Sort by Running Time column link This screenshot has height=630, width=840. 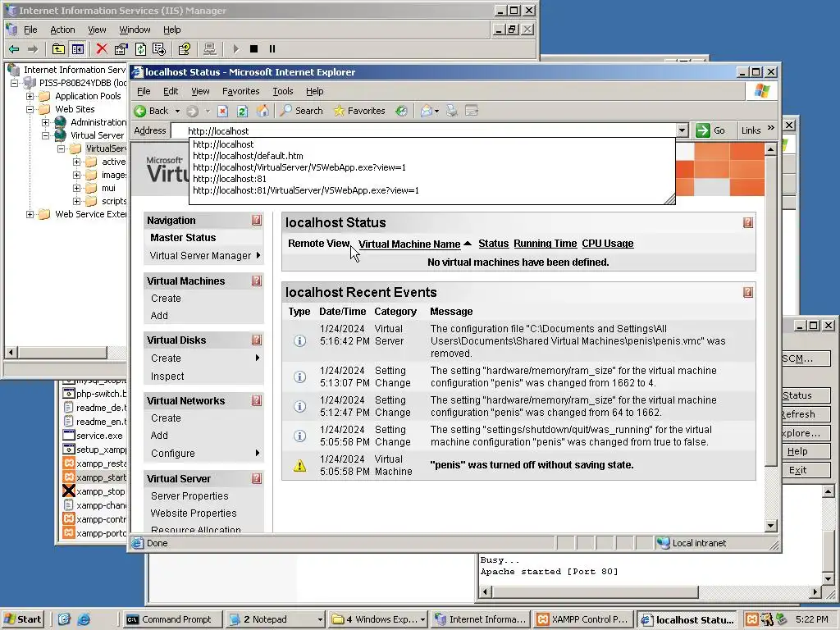545,244
